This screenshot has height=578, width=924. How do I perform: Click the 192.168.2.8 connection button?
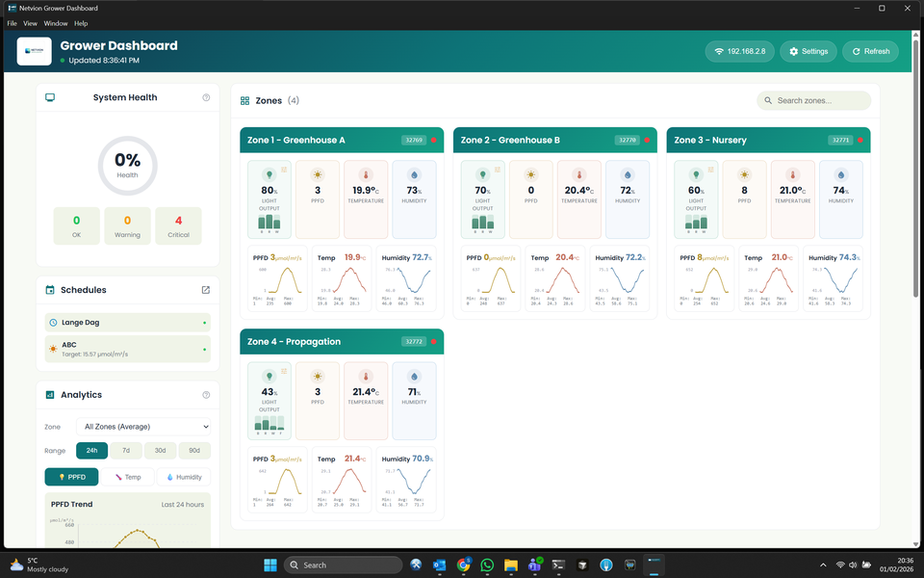point(739,52)
